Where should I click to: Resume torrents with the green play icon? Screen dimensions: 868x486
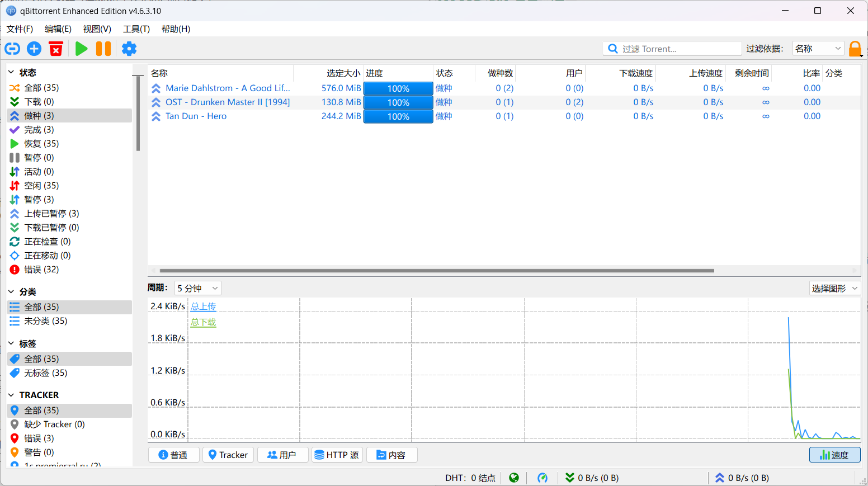pos(81,49)
